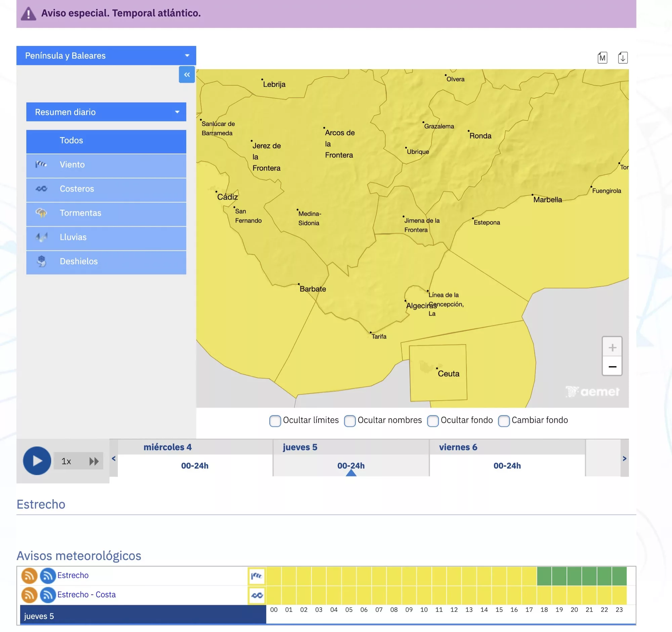
Task: Zoom in the map with plus
Action: [x=612, y=347]
